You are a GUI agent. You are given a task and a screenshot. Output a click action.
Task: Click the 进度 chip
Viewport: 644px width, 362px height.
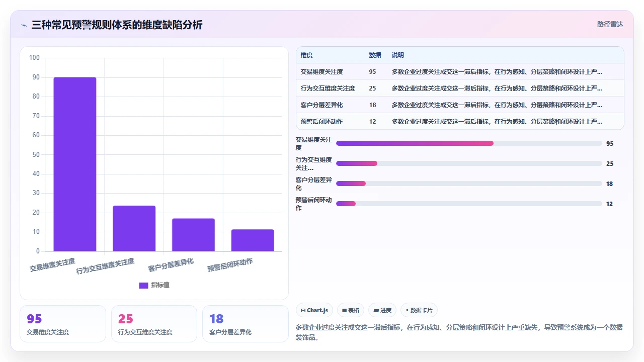click(x=382, y=310)
